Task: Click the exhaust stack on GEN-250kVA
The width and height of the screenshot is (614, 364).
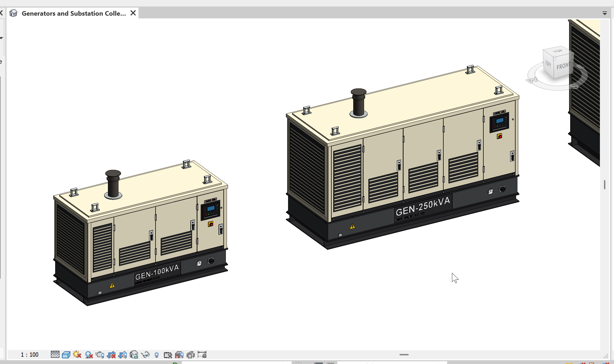Action: [358, 103]
